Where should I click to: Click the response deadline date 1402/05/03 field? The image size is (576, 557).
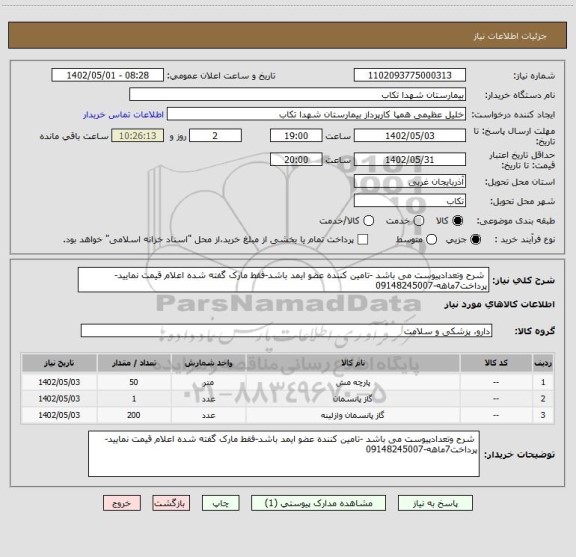[x=410, y=136]
